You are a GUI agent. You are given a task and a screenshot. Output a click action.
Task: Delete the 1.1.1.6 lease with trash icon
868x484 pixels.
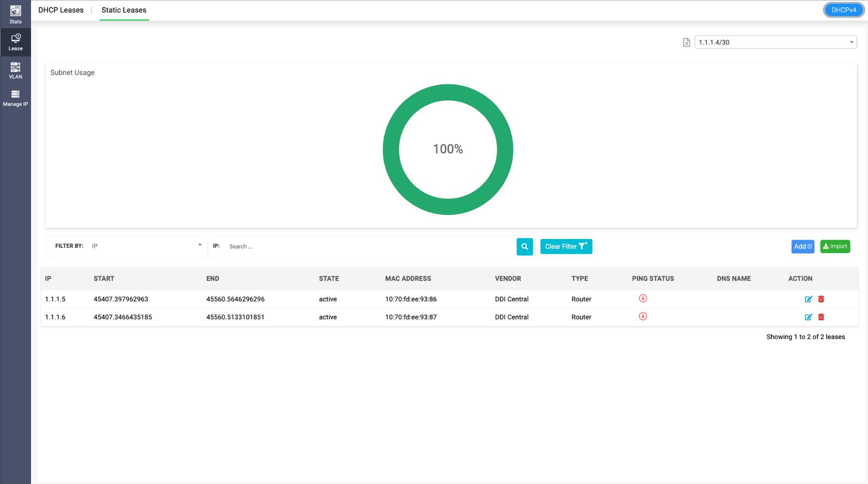(x=821, y=317)
